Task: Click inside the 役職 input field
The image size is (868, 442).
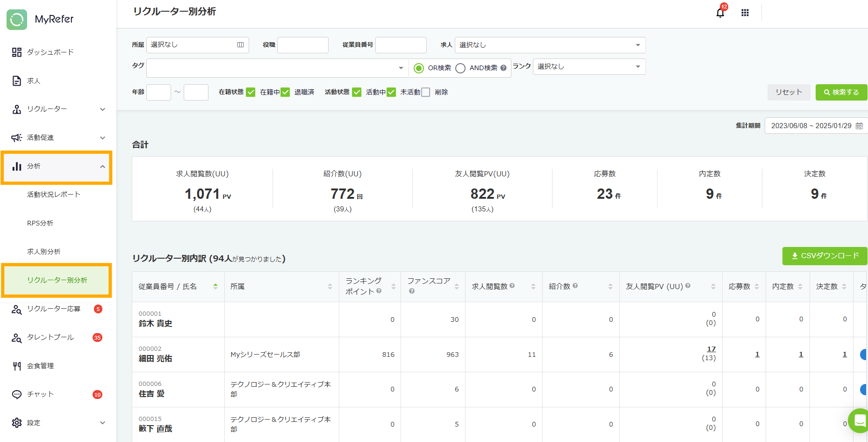Action: tap(302, 45)
